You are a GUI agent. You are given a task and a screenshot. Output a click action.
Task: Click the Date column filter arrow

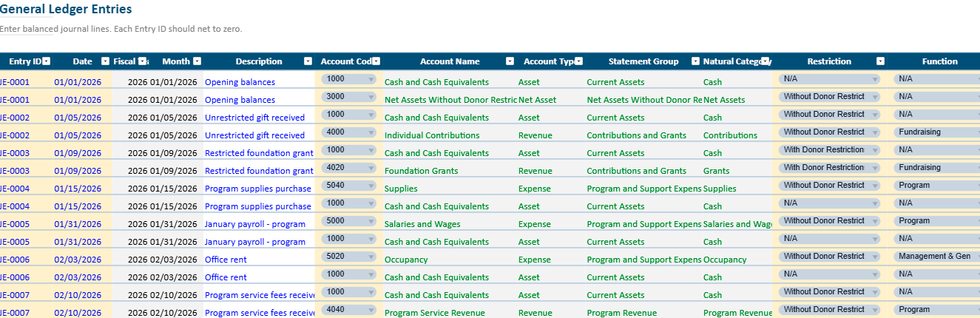[x=105, y=61]
